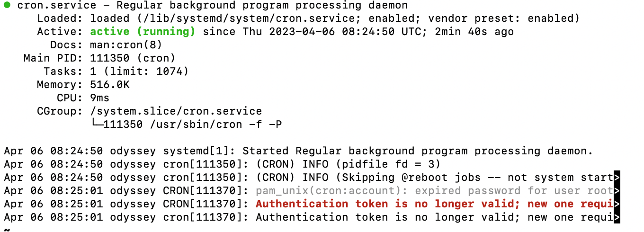Viewport: 644px width, 232px height.
Task: Click the Memory value 516.0K
Action: tap(109, 85)
